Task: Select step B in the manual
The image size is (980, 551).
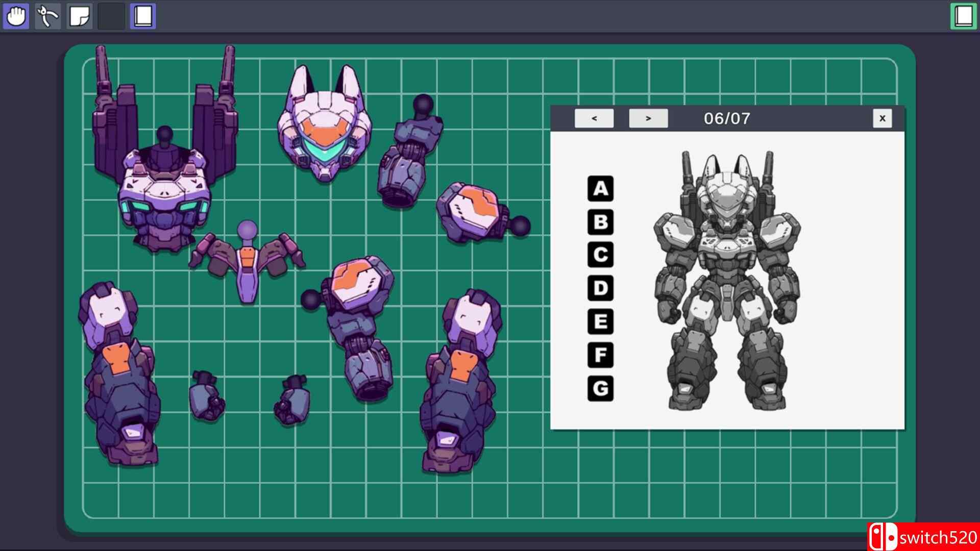Action: (x=600, y=222)
